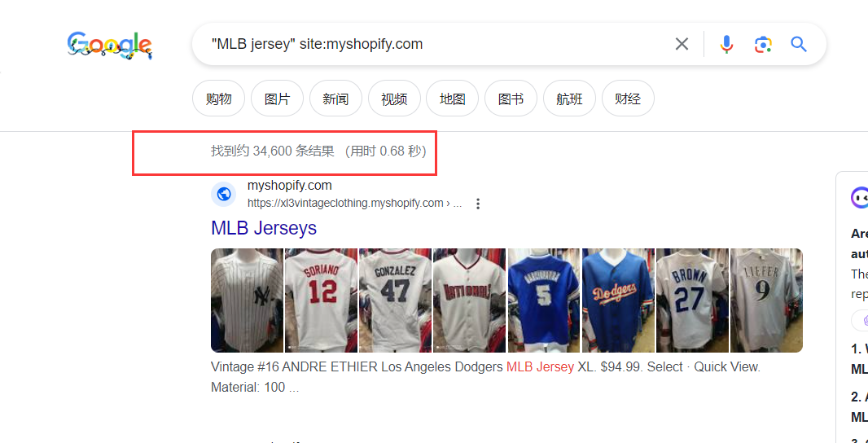Click the blue magnifying glass search icon
868x443 pixels.
tap(799, 44)
